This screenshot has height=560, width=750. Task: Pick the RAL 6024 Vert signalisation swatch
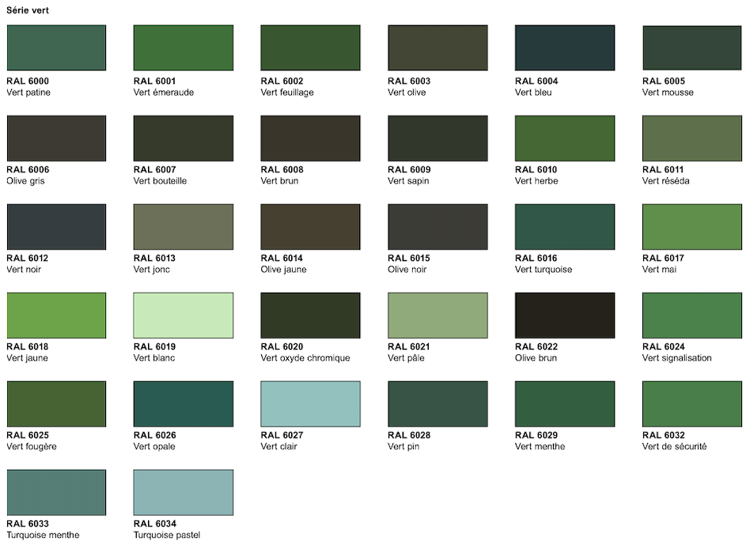692,315
